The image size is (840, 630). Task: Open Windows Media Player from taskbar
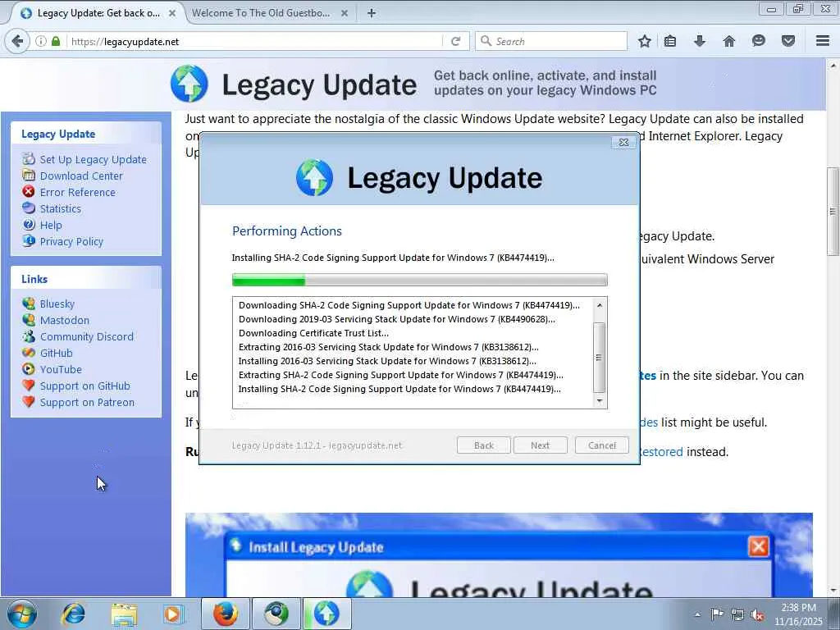point(173,614)
